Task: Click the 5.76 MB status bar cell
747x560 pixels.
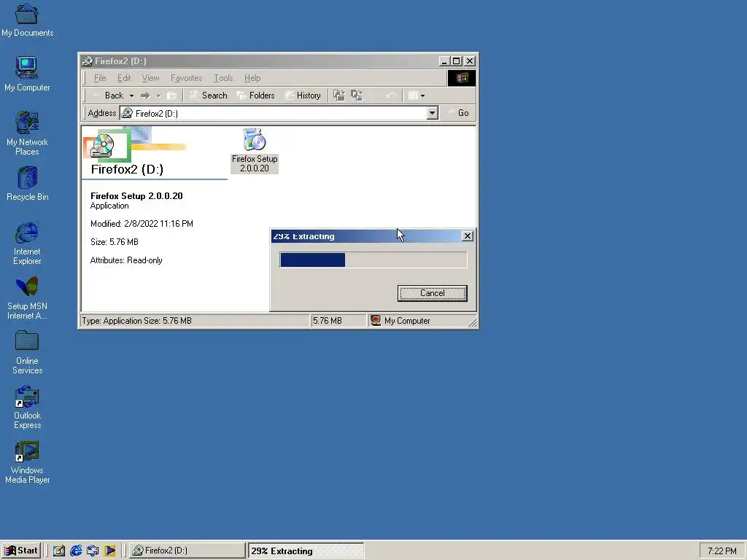Action: click(338, 321)
